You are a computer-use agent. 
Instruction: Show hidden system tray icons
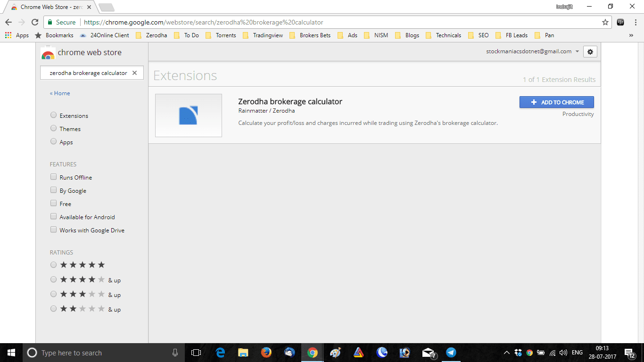click(507, 353)
